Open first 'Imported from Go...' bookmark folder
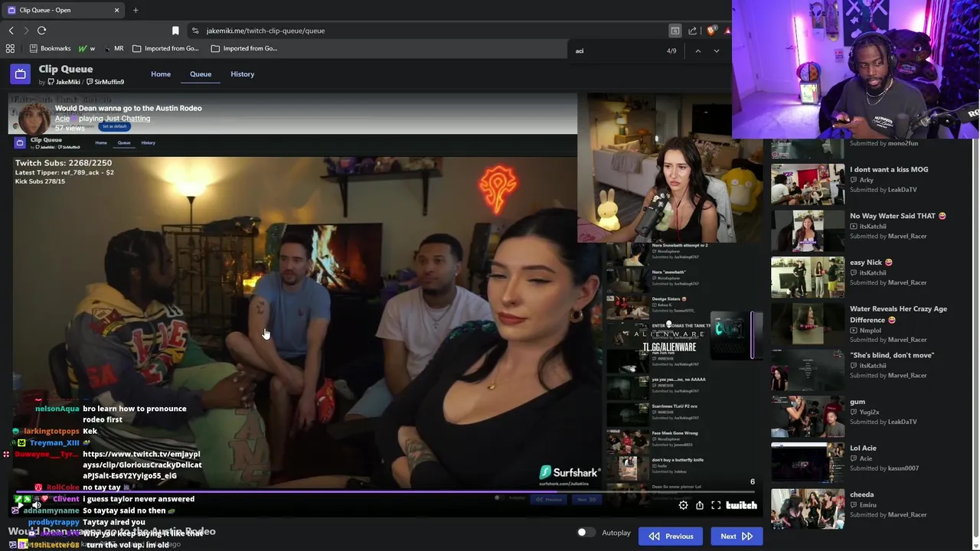The height and width of the screenshot is (551, 980). coord(165,48)
